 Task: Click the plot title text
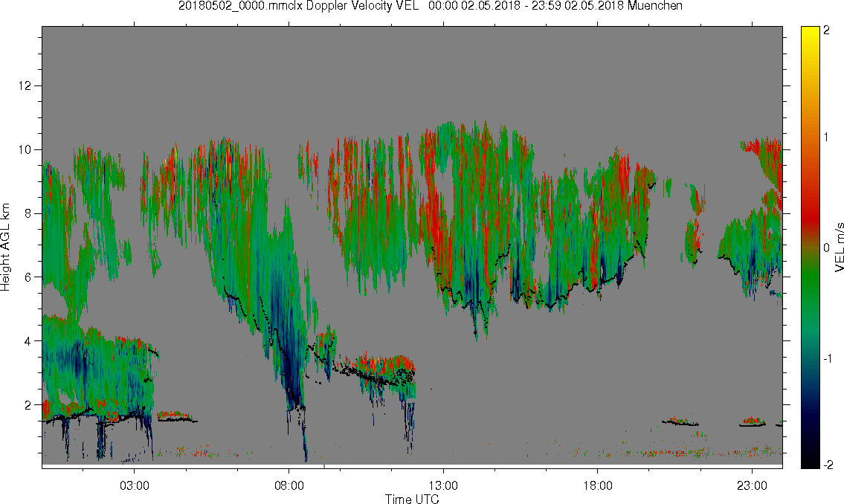431,6
